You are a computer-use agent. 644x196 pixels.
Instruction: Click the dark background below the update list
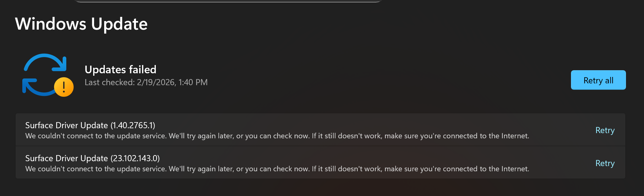pyautogui.click(x=306, y=188)
